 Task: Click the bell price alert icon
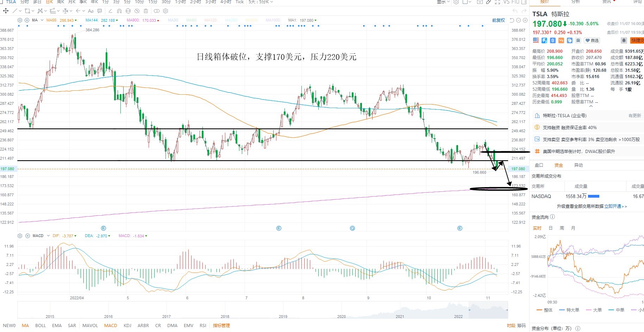tap(624, 40)
